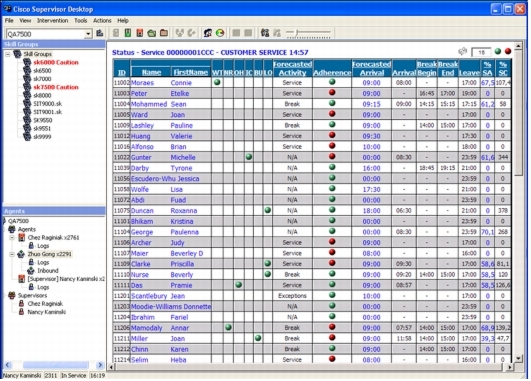Select the SIT9000.sk skill group
The image size is (531, 381).
click(x=47, y=104)
